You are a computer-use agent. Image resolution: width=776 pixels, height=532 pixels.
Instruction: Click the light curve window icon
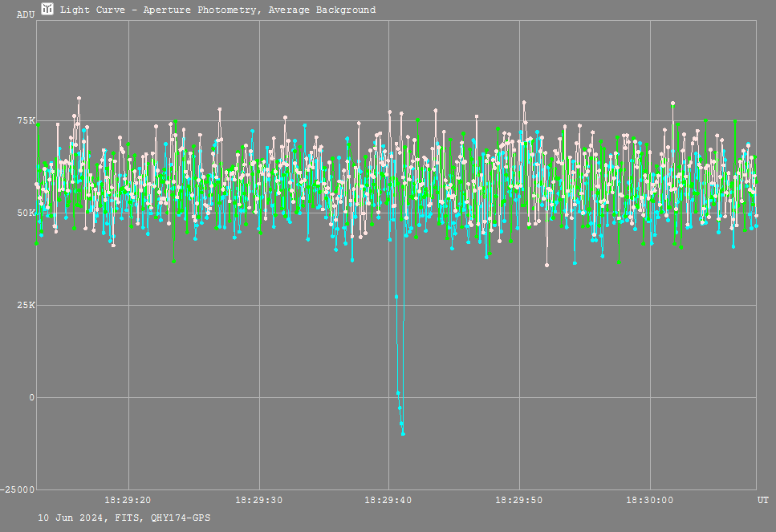coord(47,9)
